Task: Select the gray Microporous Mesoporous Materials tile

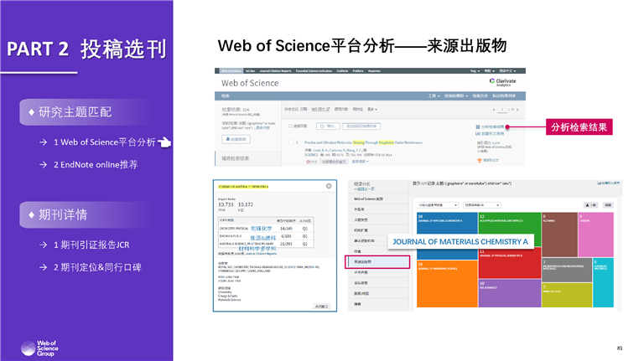Action: coord(567,270)
